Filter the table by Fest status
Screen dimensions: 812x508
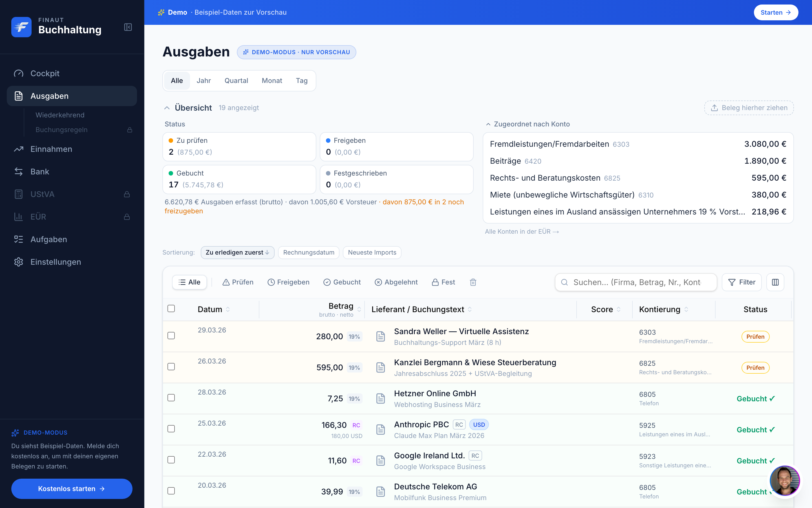(x=443, y=282)
